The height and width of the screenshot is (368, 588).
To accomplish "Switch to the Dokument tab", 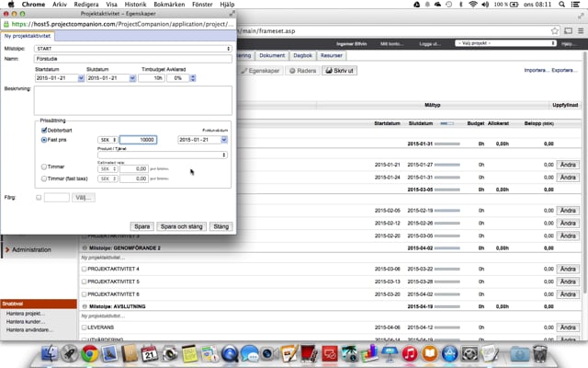I will coord(272,55).
